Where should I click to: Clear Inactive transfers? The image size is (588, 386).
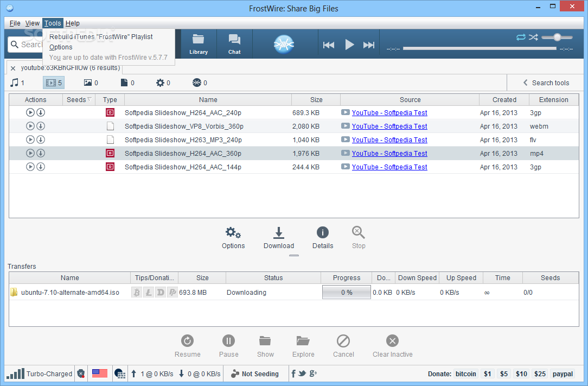pyautogui.click(x=392, y=346)
